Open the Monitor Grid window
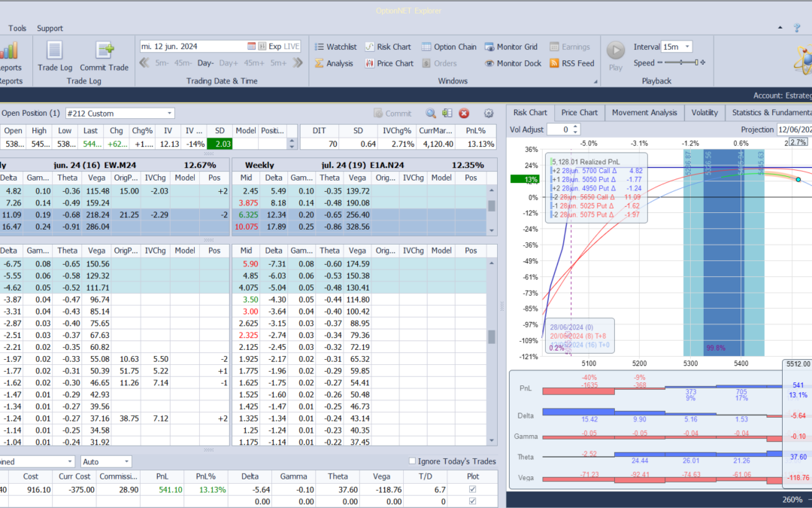This screenshot has width=812, height=508. coord(511,47)
